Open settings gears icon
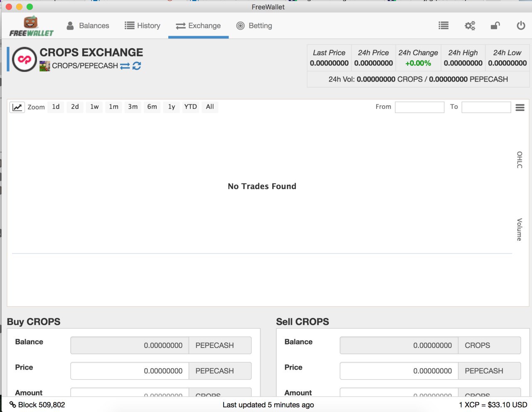This screenshot has width=532, height=412. [470, 26]
